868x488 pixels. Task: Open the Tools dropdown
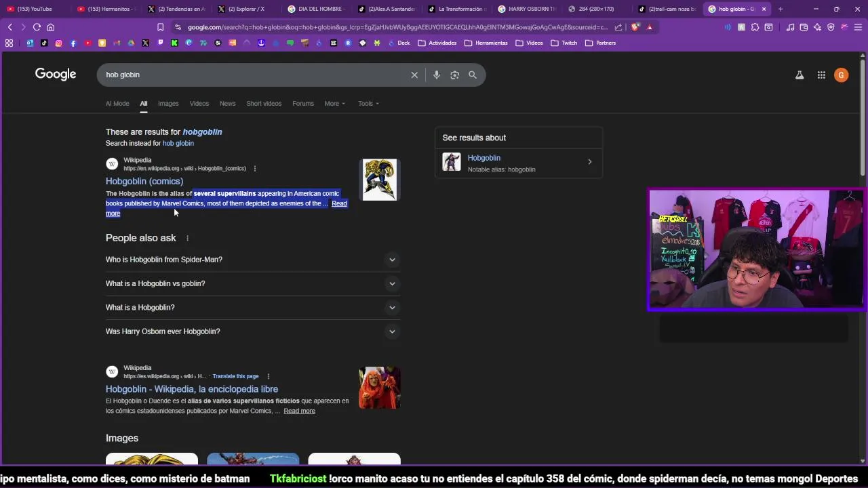368,104
